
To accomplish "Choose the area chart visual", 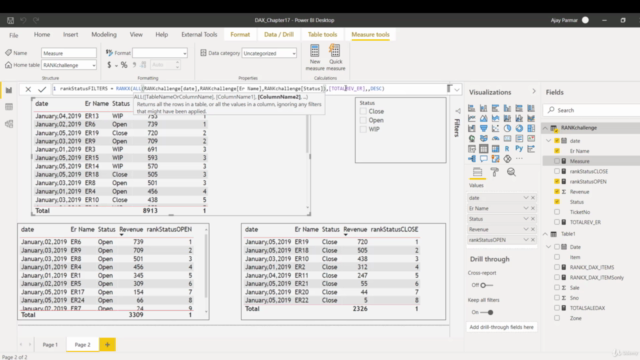I will pos(483,118).
